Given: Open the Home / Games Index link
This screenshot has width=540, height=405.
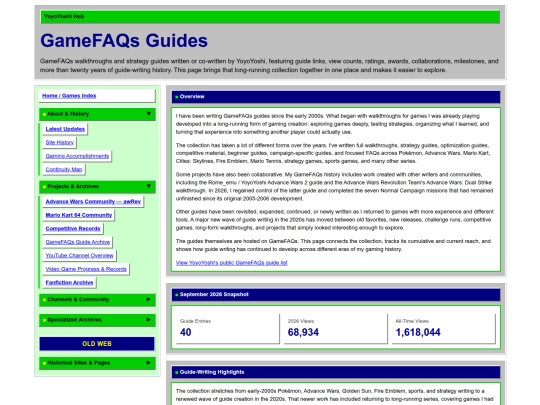Looking at the screenshot, I should point(69,96).
